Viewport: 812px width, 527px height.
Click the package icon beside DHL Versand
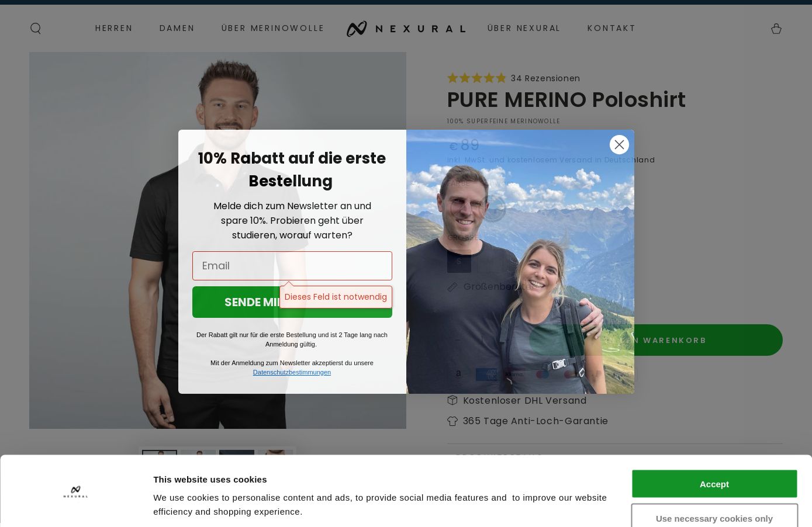point(452,400)
